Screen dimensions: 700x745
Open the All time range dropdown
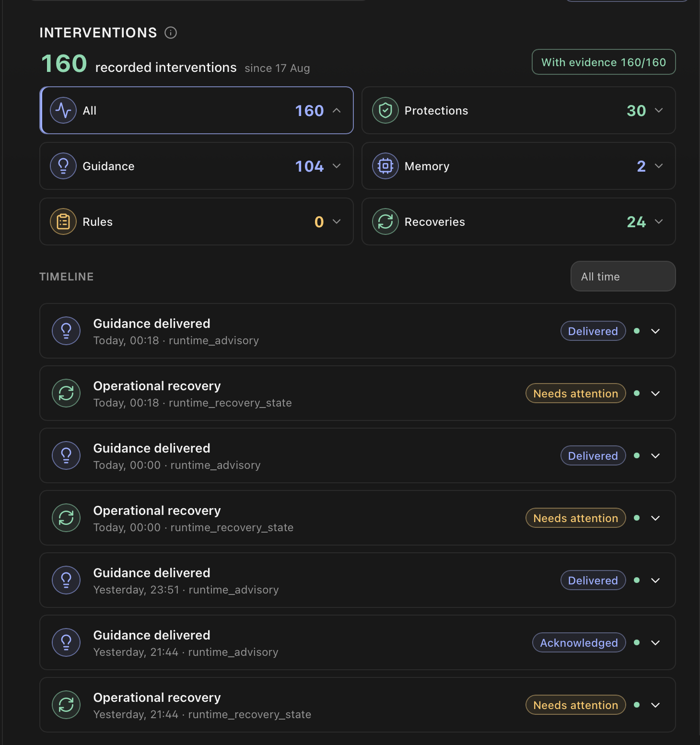(623, 276)
